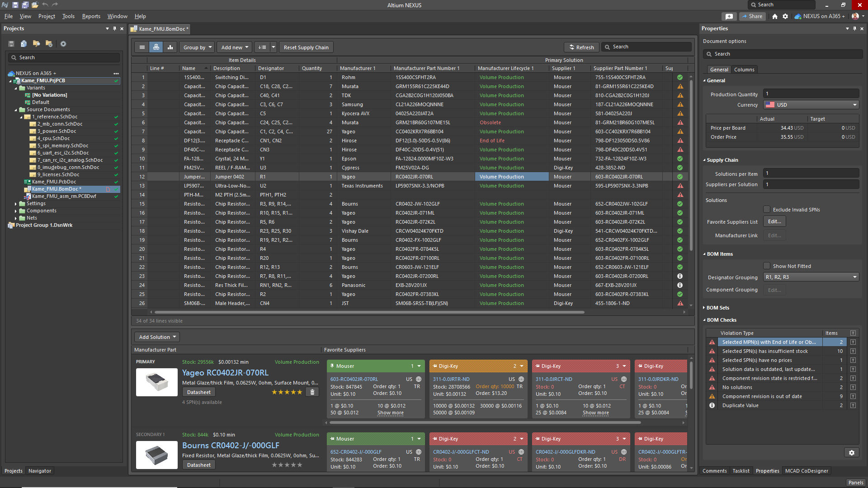Click the add comment icon
This screenshot has width=868, height=488.
point(729,16)
